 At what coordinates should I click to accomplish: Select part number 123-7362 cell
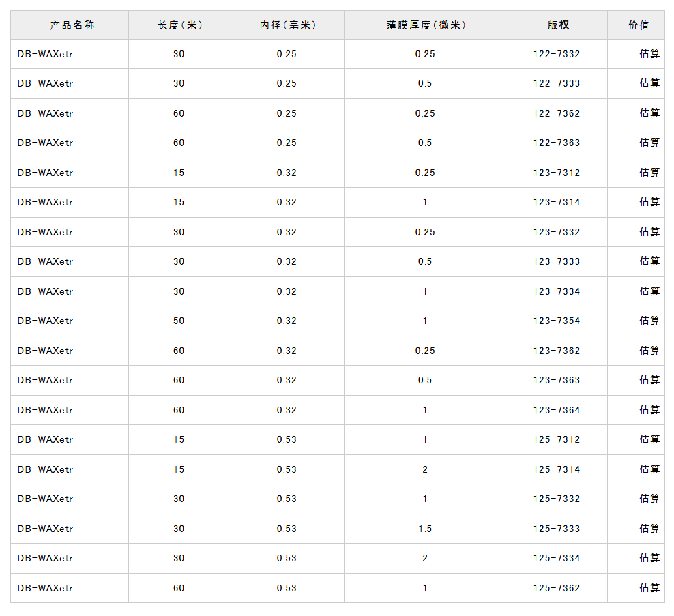click(x=557, y=351)
